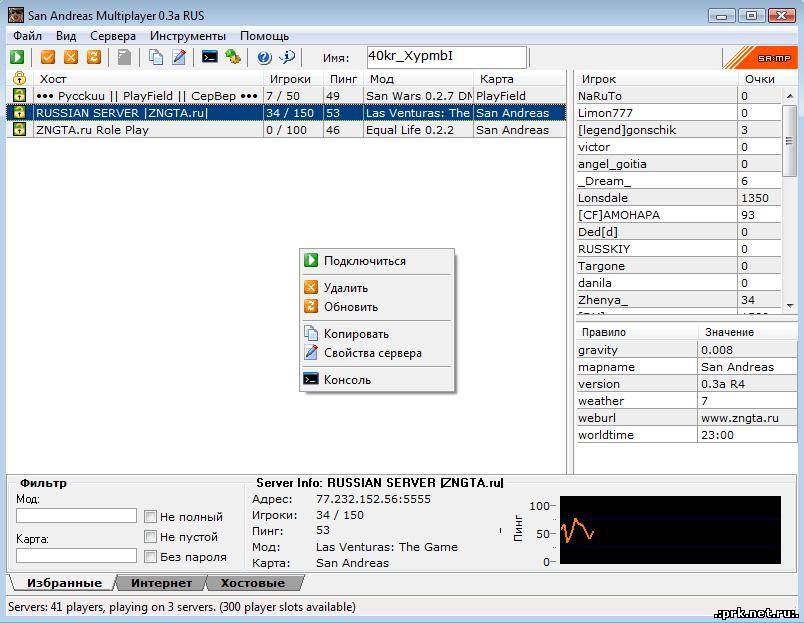
Task: Select player '[legend]gonschik' in the list
Action: (678, 130)
